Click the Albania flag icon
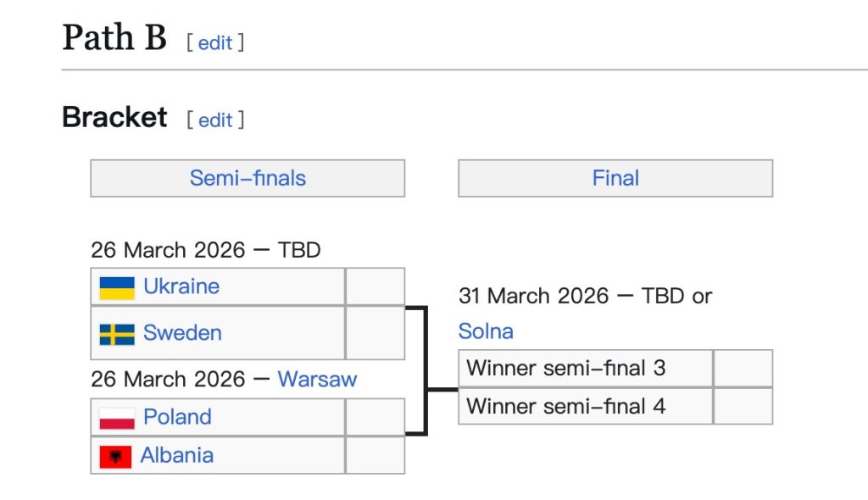The height and width of the screenshot is (500, 868). tap(115, 456)
